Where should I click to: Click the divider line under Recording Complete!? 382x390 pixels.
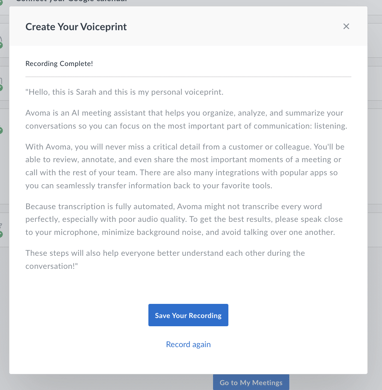point(188,77)
